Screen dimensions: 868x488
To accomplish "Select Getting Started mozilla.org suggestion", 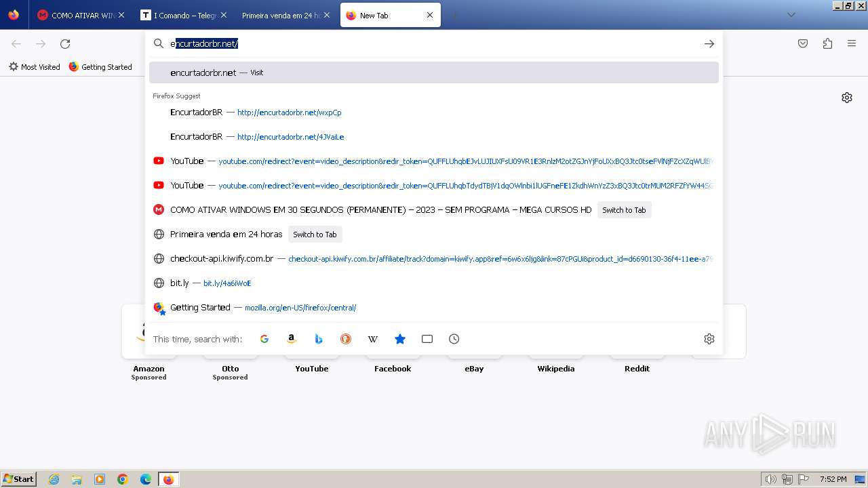I will coord(434,308).
